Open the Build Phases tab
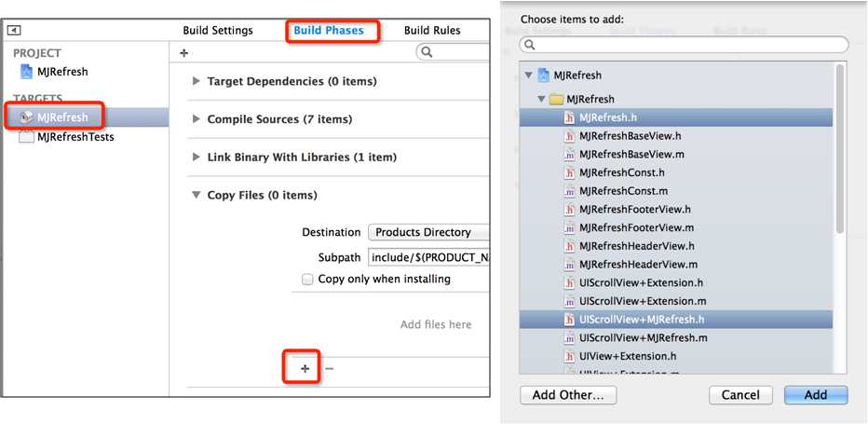 329,31
